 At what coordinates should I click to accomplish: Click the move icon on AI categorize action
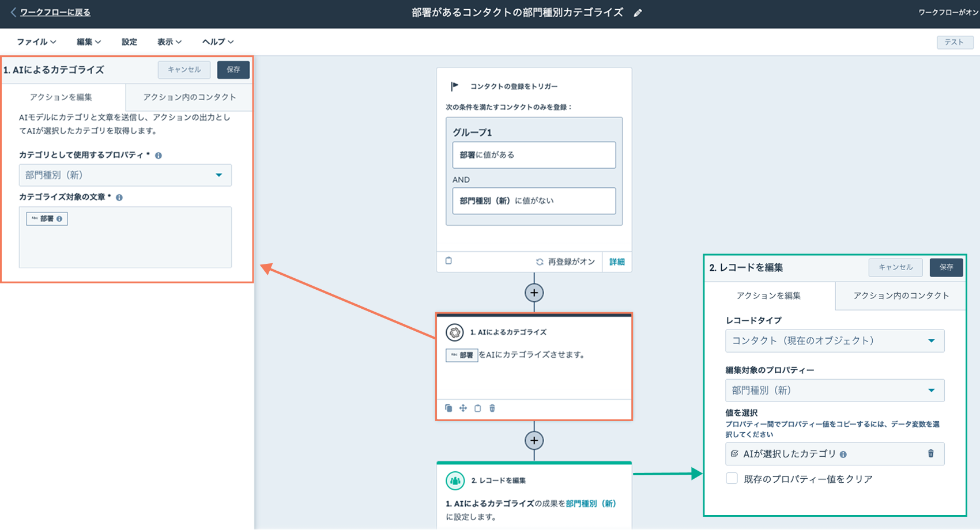[463, 408]
